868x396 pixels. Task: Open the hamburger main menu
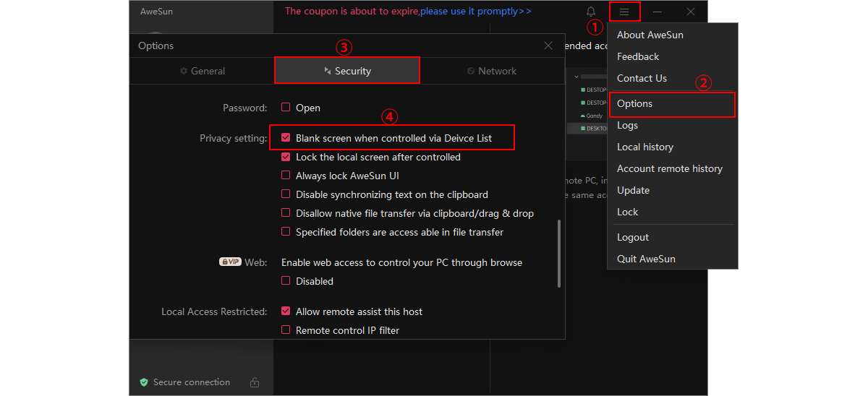624,12
